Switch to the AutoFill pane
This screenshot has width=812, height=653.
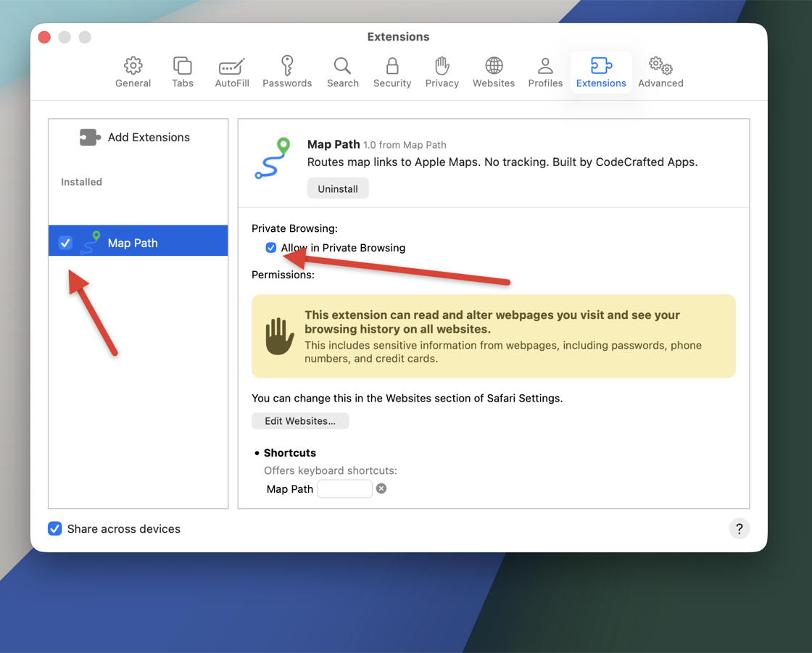point(232,72)
